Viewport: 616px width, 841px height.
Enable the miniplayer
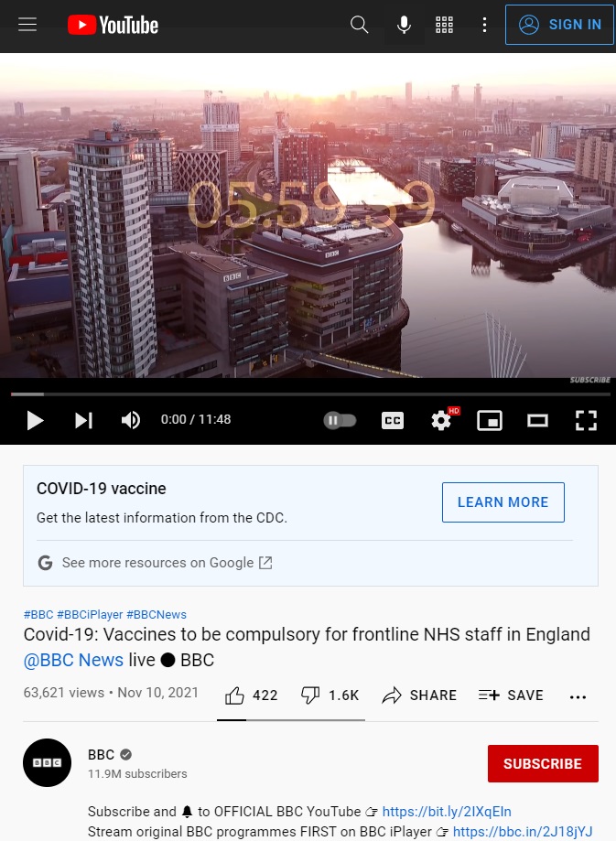[490, 421]
